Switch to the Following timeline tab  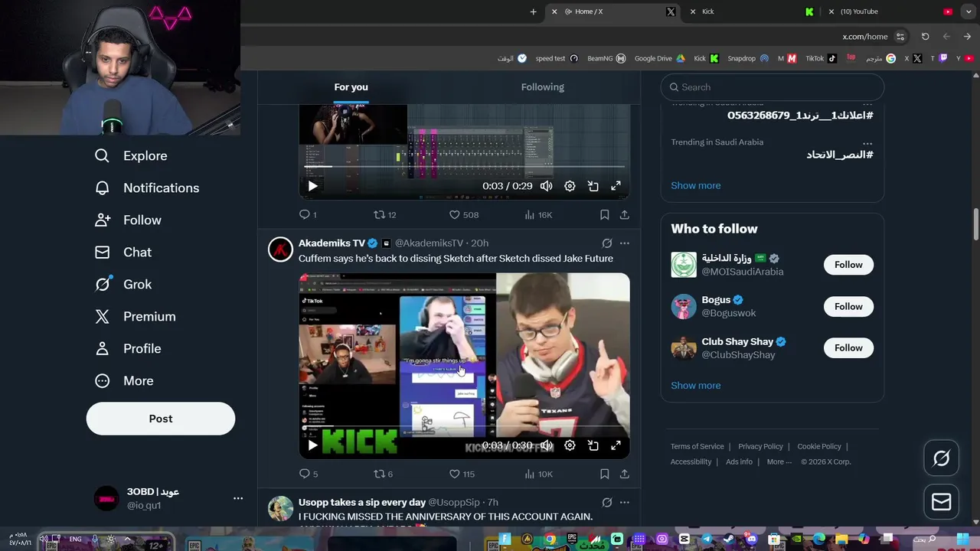point(543,87)
